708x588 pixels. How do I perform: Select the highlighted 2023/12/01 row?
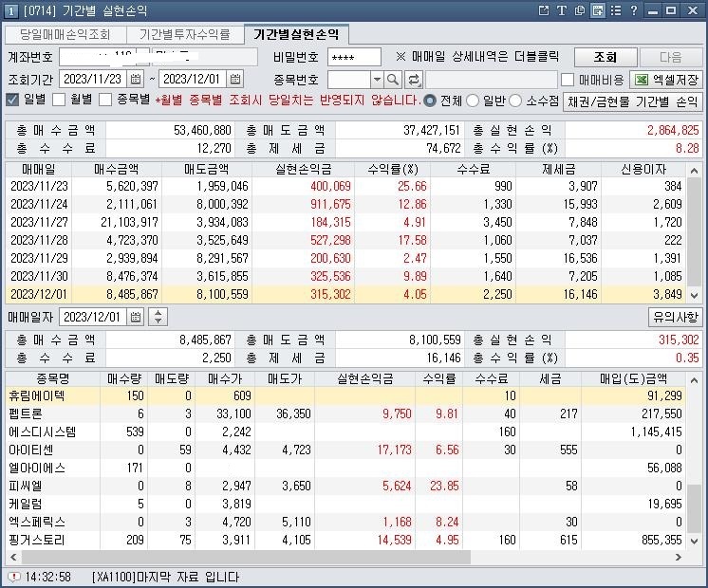345,294
